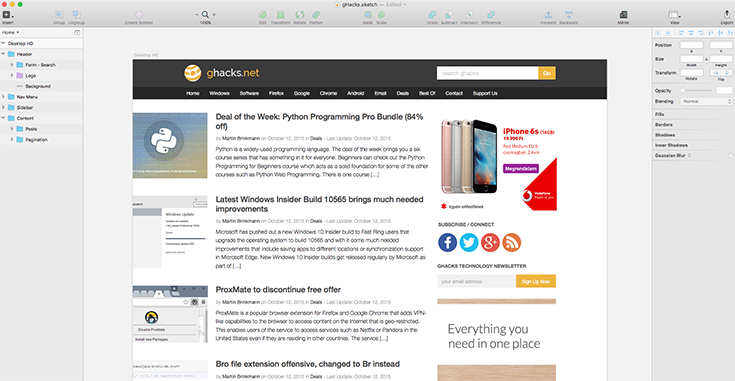Screen dimensions: 735x381
Task: Enable the Gaussian Blur checkbox
Action: [730, 156]
